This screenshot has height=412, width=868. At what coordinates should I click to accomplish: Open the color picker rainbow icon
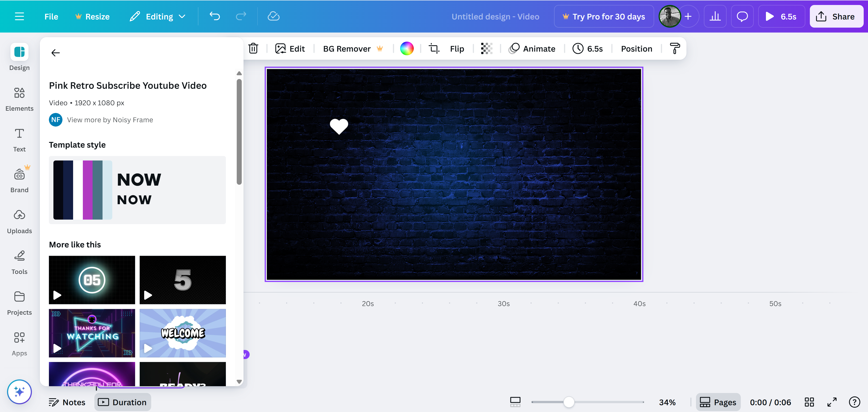(x=407, y=48)
